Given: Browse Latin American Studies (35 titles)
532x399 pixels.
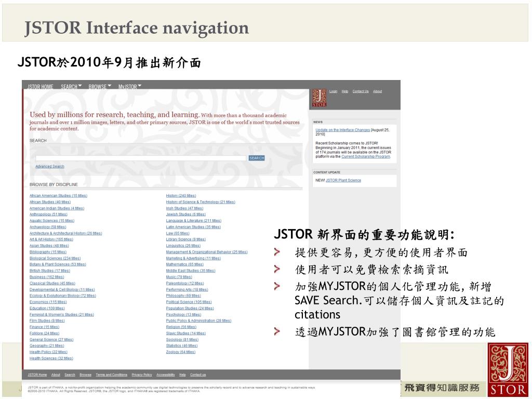Looking at the screenshot, I should tap(193, 227).
